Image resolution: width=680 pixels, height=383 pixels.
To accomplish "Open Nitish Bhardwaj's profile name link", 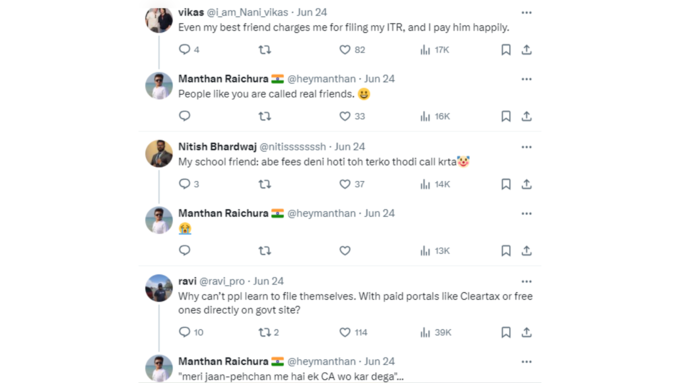I will tap(217, 147).
